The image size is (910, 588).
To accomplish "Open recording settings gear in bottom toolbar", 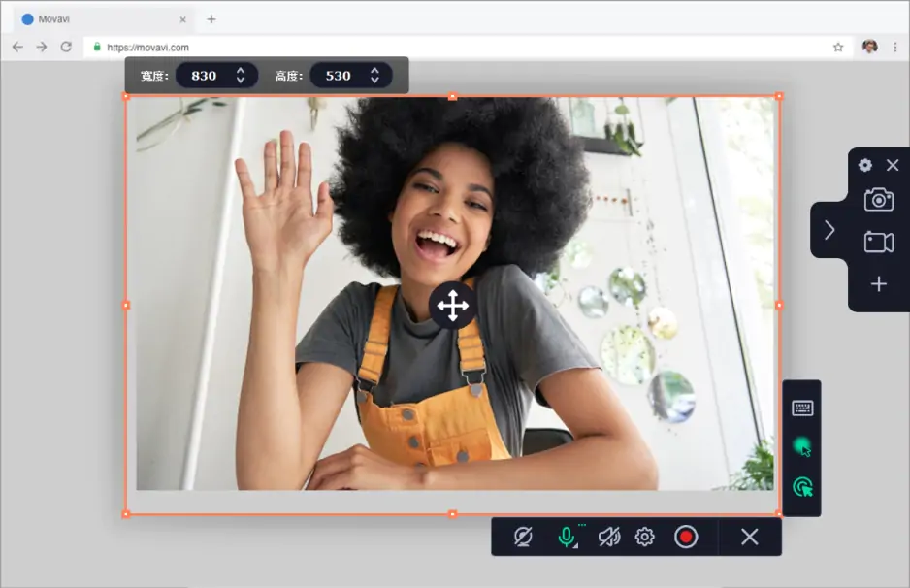I will tap(645, 537).
